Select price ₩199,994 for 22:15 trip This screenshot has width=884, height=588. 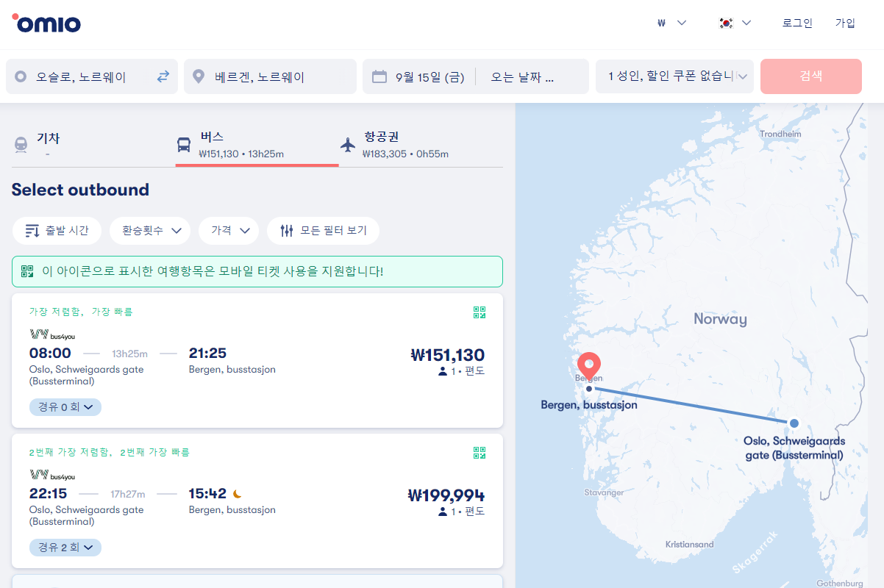pos(446,495)
